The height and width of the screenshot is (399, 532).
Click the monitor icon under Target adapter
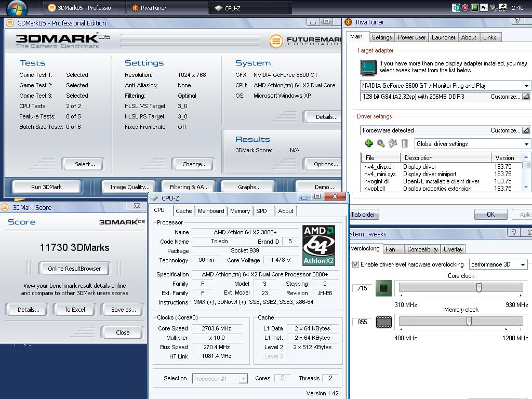click(x=368, y=68)
